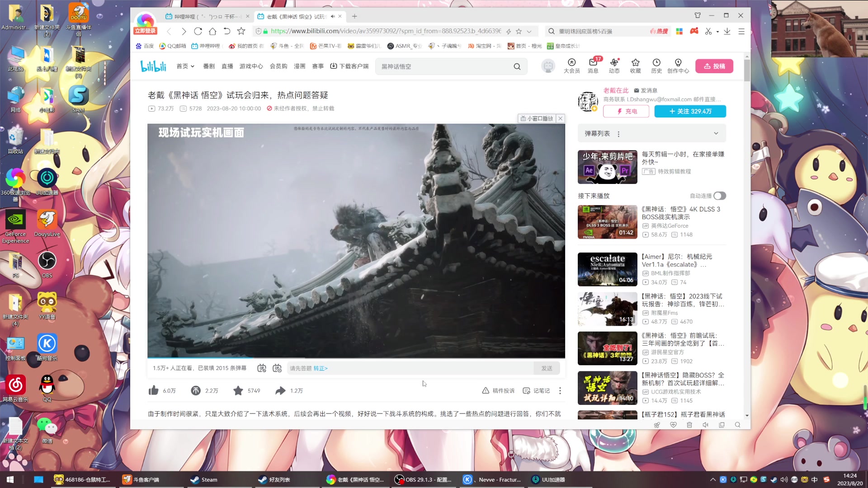Click the 充电 charge button
The width and height of the screenshot is (868, 488).
[626, 111]
